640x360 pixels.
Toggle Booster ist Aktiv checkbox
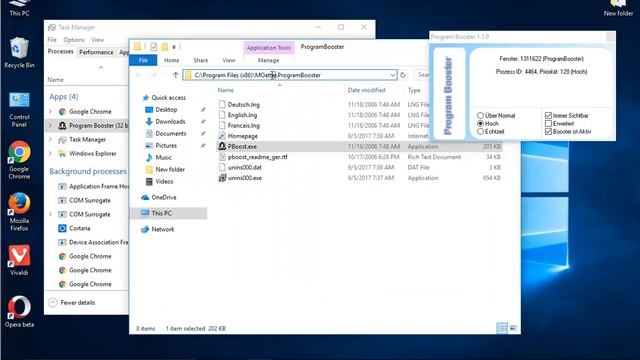click(x=548, y=131)
